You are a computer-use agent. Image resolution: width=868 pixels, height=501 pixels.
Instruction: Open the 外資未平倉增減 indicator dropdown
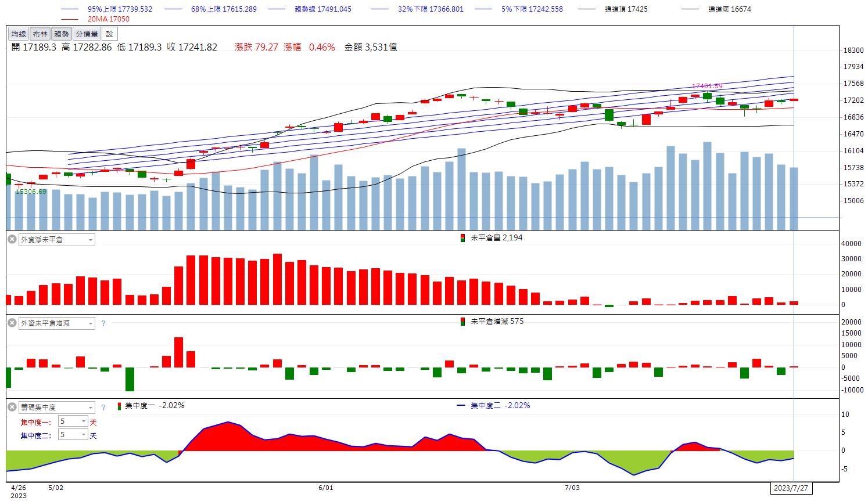(57, 323)
